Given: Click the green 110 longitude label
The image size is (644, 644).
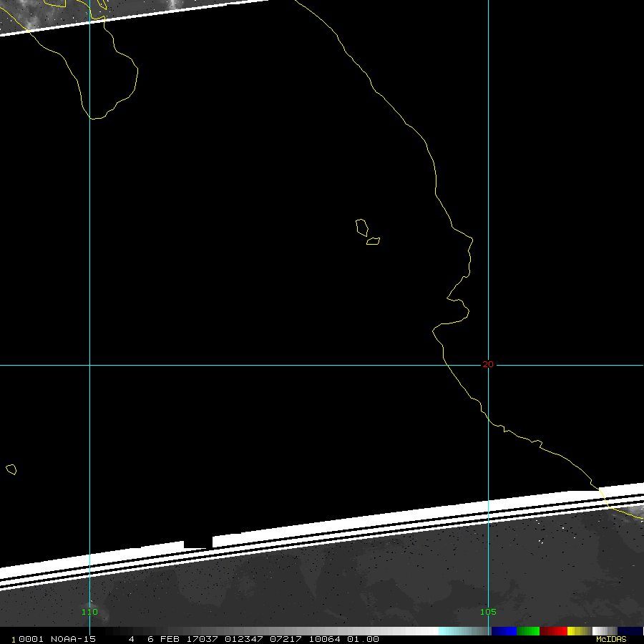Looking at the screenshot, I should point(89,612).
